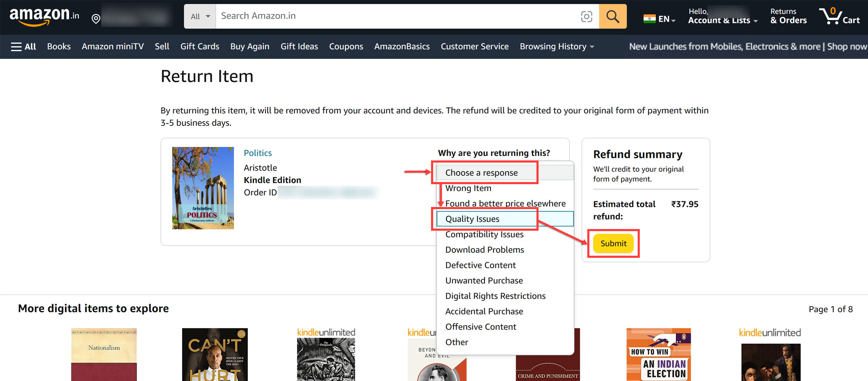Open the shopping cart icon

pos(840,17)
